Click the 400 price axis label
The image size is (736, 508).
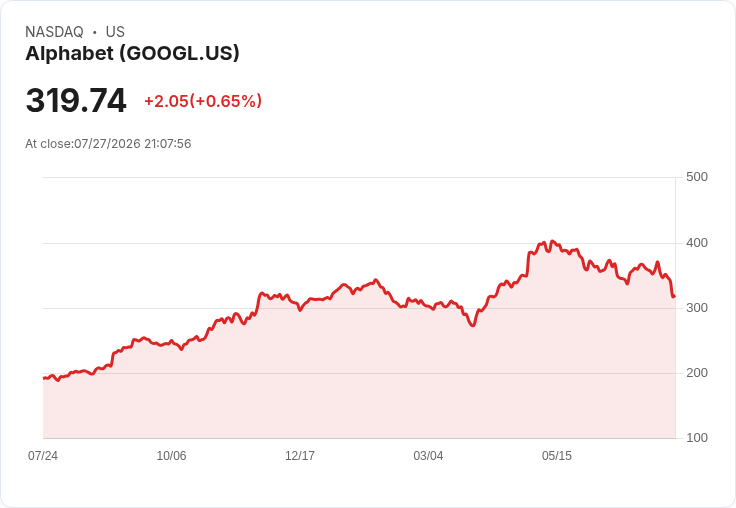tap(697, 243)
